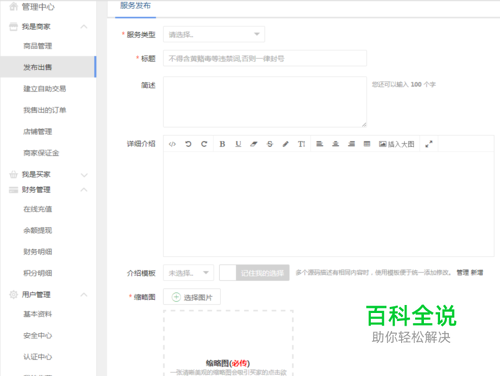
Task: Click the undo icon in editor toolbar
Action: pos(188,144)
